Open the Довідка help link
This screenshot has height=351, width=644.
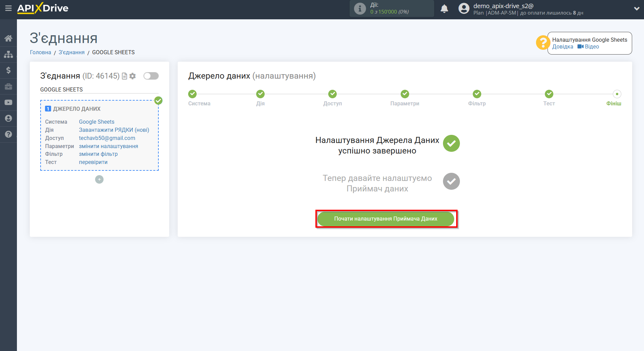click(x=562, y=47)
